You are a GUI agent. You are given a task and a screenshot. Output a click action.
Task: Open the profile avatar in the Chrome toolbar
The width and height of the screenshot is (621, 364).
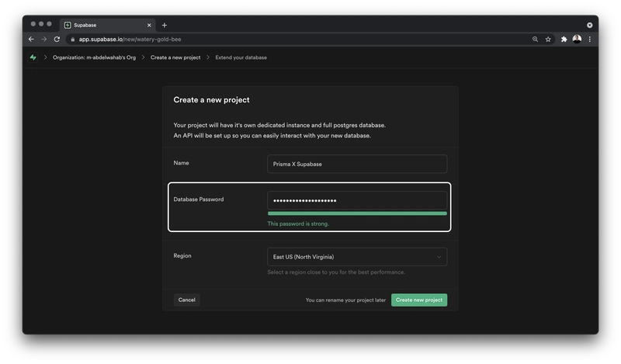pyautogui.click(x=577, y=39)
